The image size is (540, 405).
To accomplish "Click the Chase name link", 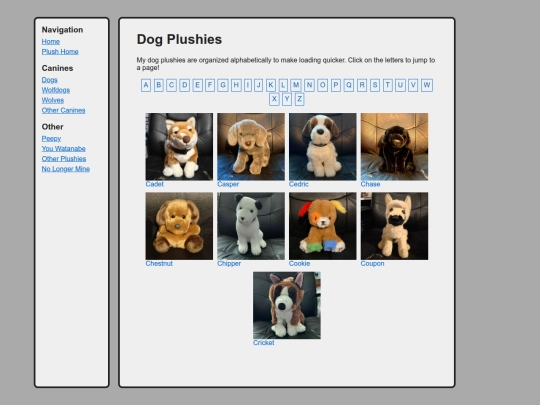I will click(x=370, y=184).
